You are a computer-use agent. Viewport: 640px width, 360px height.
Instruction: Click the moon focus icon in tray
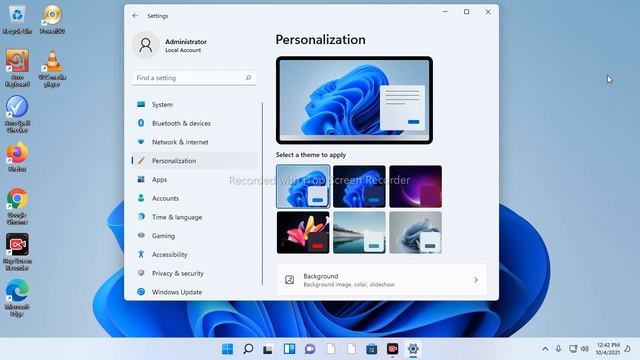628,349
